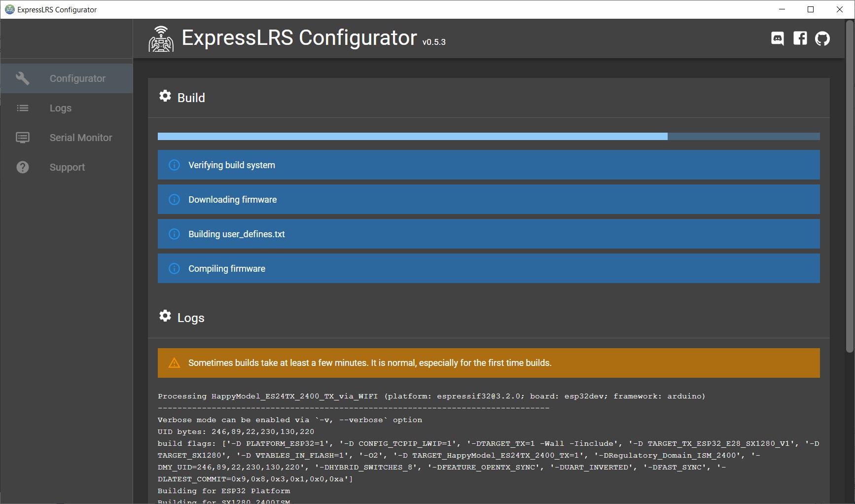Viewport: 855px width, 504px height.
Task: Click the info icon on Verifying build system
Action: point(175,165)
